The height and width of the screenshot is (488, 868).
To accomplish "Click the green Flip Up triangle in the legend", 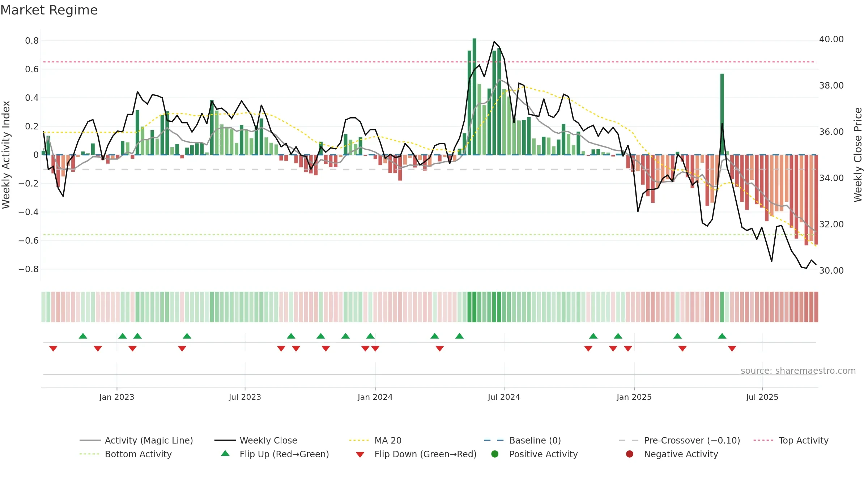I will (225, 453).
